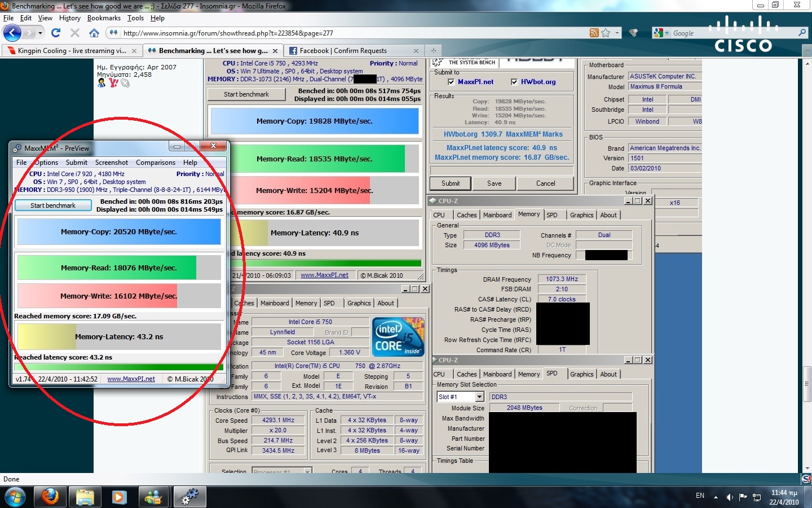This screenshot has height=508, width=812.
Task: Close the Kingpin Cooling tab
Action: pos(134,51)
